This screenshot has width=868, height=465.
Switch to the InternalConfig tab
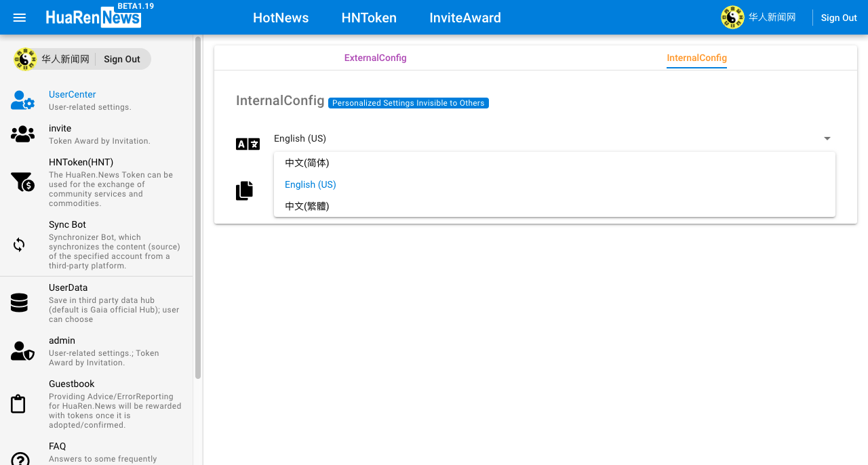tap(696, 58)
